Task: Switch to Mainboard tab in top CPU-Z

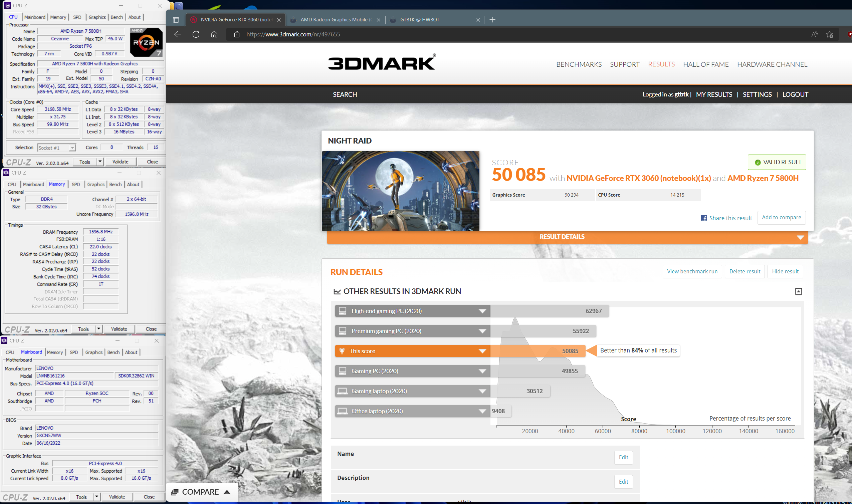Action: pos(35,17)
